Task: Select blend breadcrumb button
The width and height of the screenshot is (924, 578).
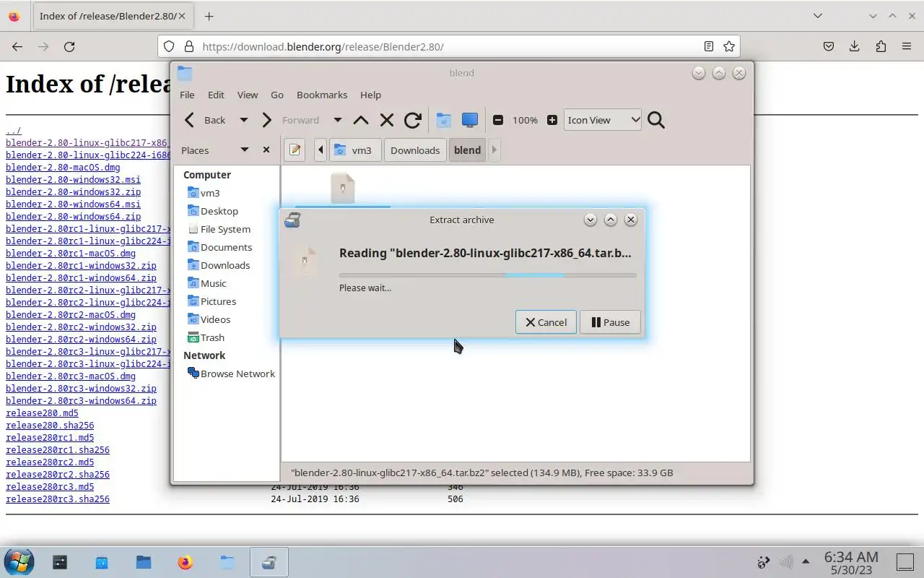Action: click(x=467, y=150)
